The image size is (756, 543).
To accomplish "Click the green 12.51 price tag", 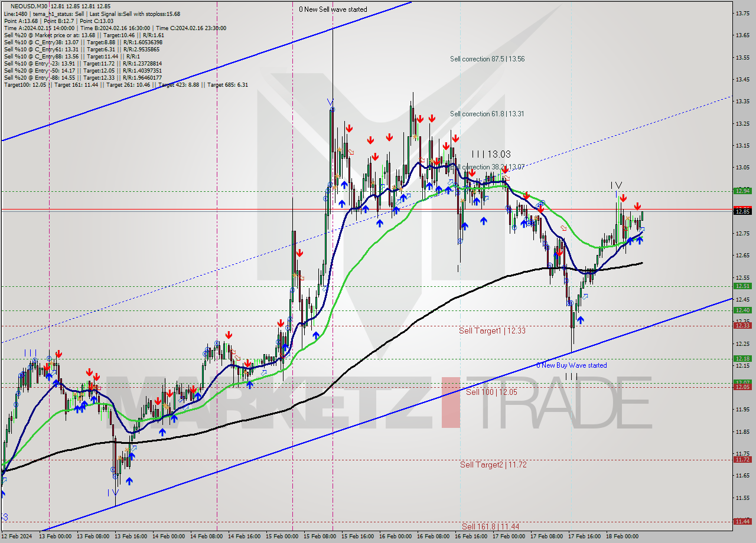I will (x=742, y=286).
